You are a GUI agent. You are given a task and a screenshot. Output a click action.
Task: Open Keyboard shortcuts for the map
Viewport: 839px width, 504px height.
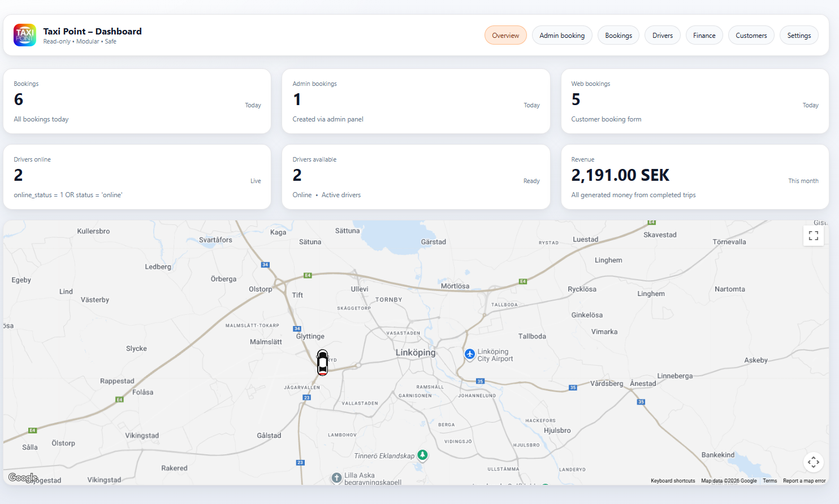(x=673, y=480)
